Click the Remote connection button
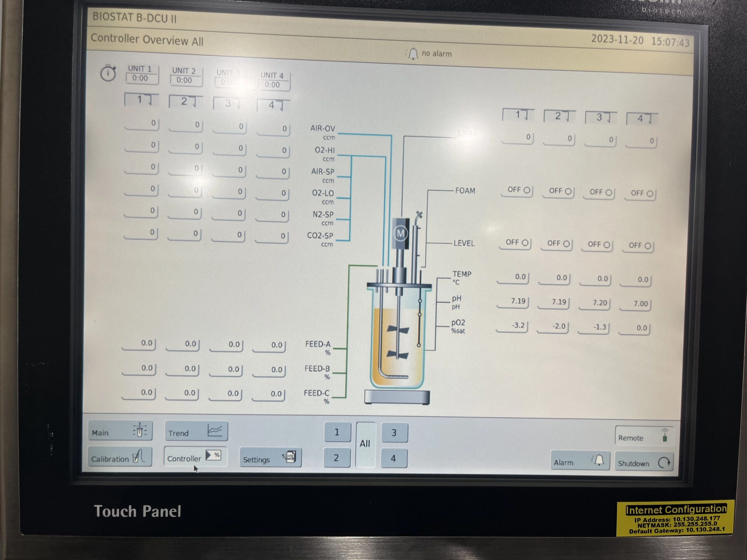Screen dimensions: 747x560 click(644, 437)
